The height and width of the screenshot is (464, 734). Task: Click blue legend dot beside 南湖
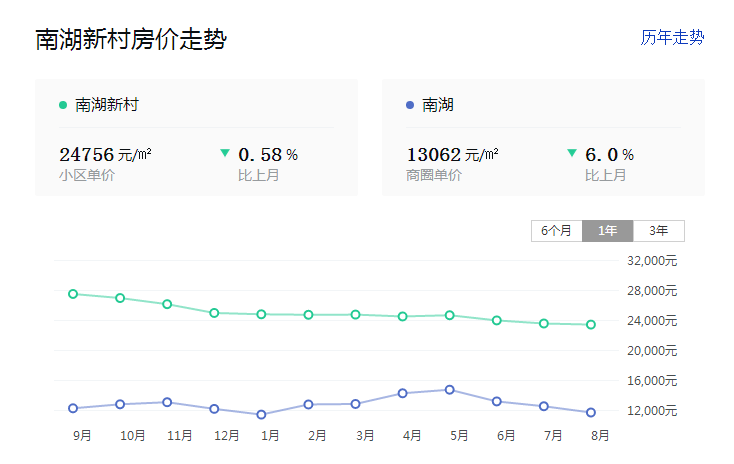(x=410, y=104)
